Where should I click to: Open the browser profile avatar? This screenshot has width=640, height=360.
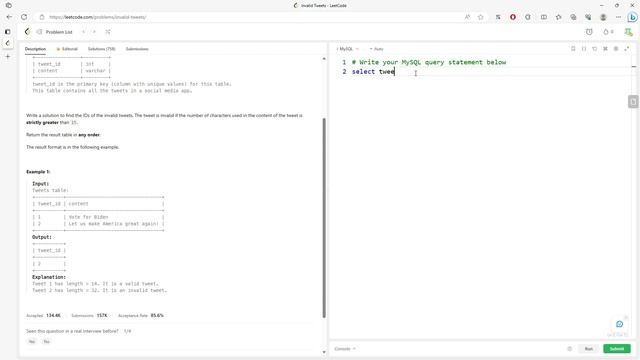pyautogui.click(x=603, y=17)
